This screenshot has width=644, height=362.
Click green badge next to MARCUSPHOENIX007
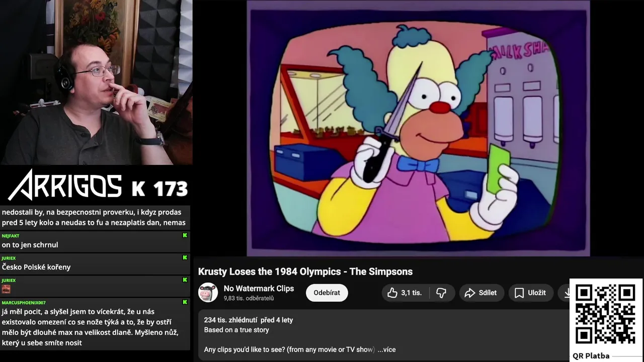(185, 302)
